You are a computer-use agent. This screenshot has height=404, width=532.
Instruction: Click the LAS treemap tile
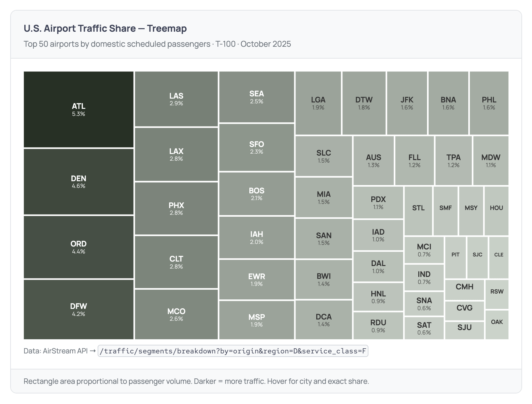pyautogui.click(x=176, y=99)
